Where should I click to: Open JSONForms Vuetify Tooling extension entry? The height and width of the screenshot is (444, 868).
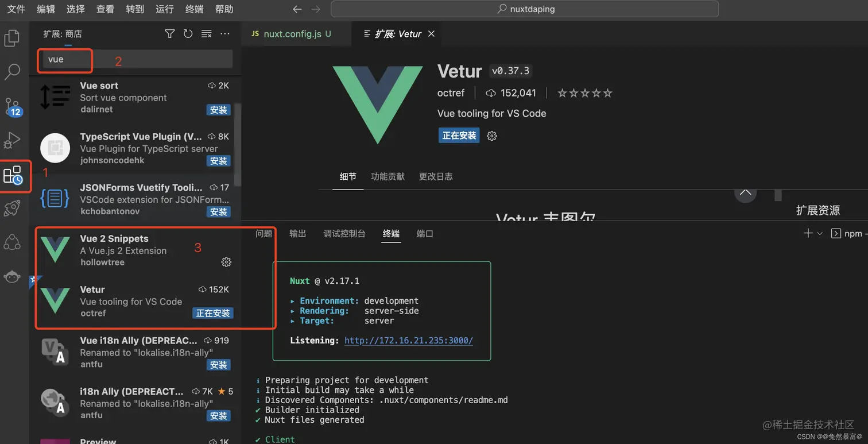(x=135, y=199)
